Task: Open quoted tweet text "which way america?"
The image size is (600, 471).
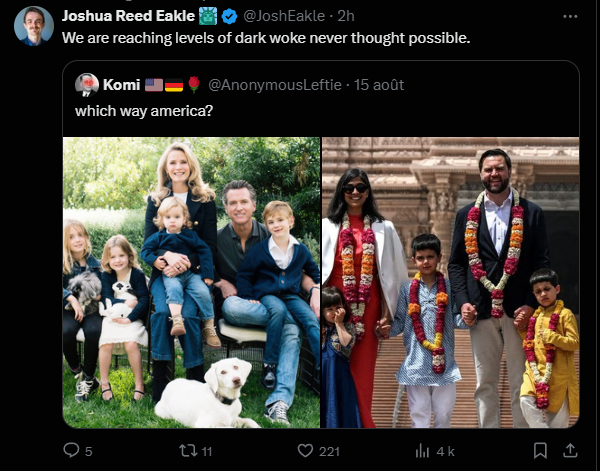Action: [x=143, y=107]
